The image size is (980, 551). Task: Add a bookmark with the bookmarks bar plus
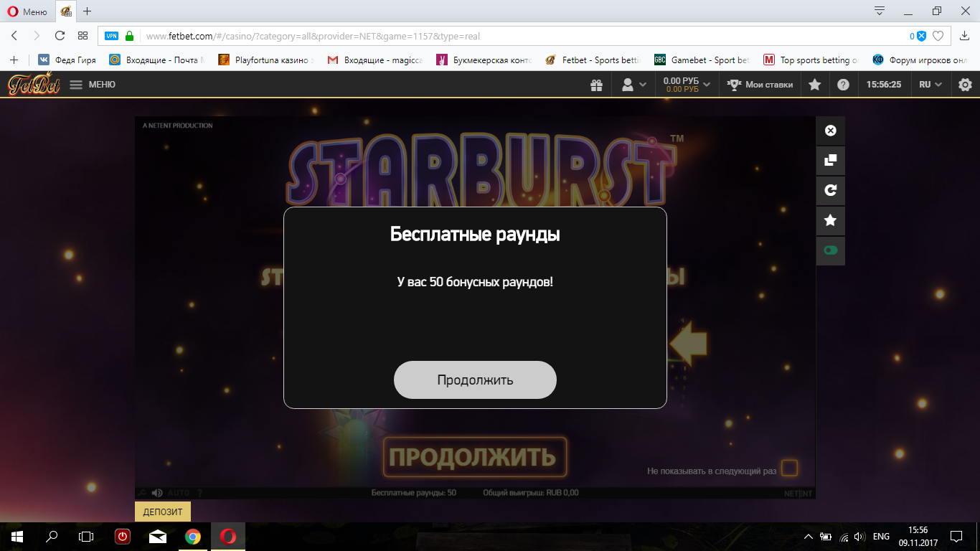(x=14, y=60)
